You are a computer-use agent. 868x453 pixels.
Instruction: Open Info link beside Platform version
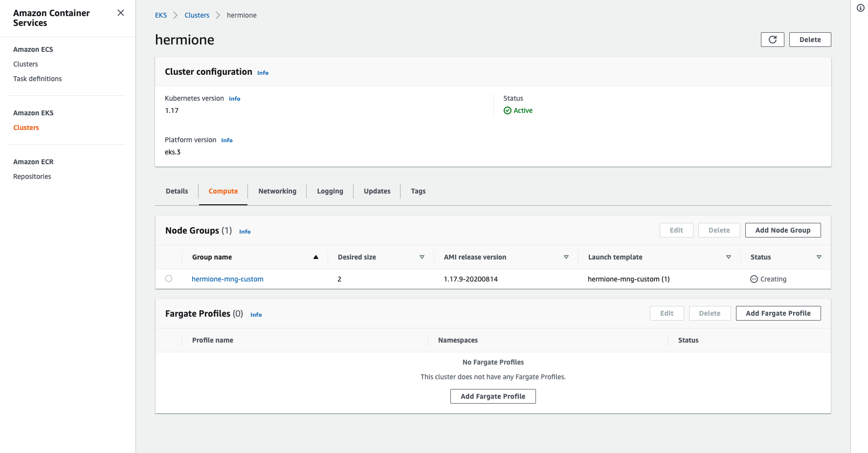[227, 140]
